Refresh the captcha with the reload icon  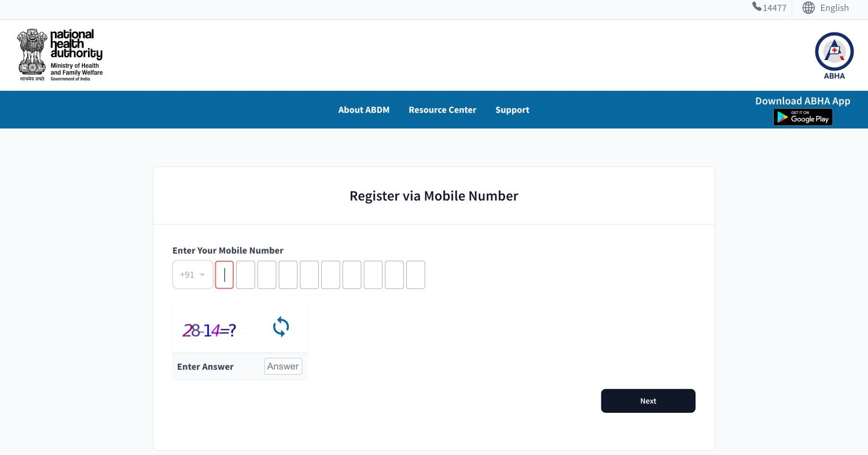(x=281, y=327)
